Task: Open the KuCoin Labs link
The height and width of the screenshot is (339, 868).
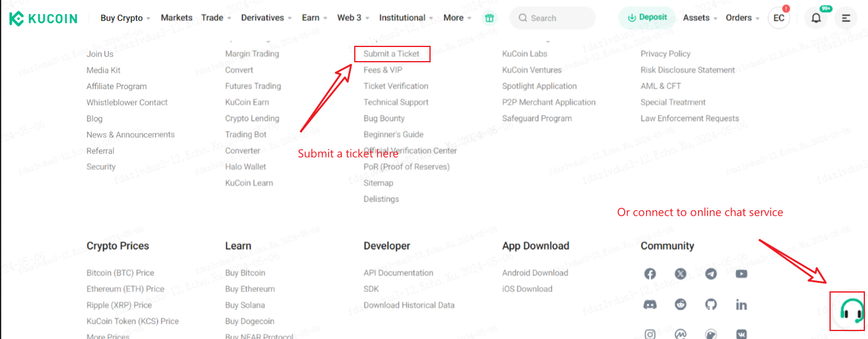Action: click(x=525, y=54)
